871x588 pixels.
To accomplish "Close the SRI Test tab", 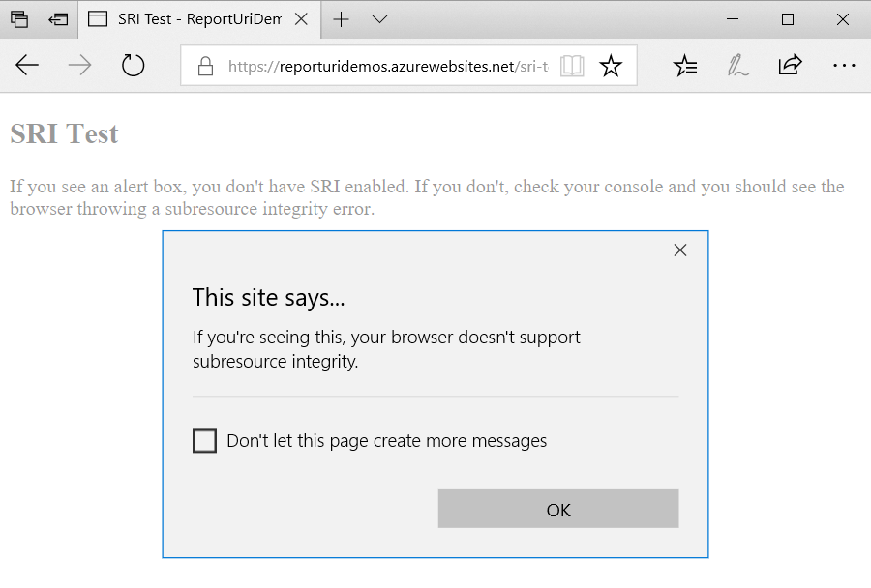I will click(300, 17).
